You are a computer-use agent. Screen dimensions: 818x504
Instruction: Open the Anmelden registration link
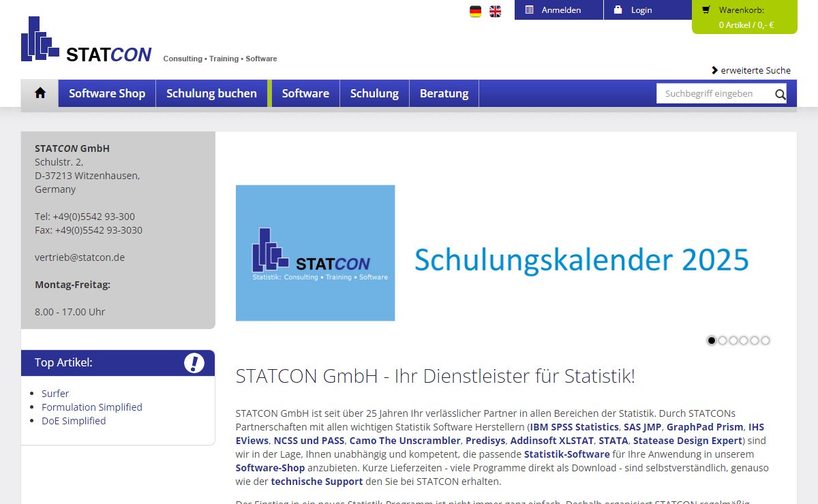pyautogui.click(x=559, y=10)
